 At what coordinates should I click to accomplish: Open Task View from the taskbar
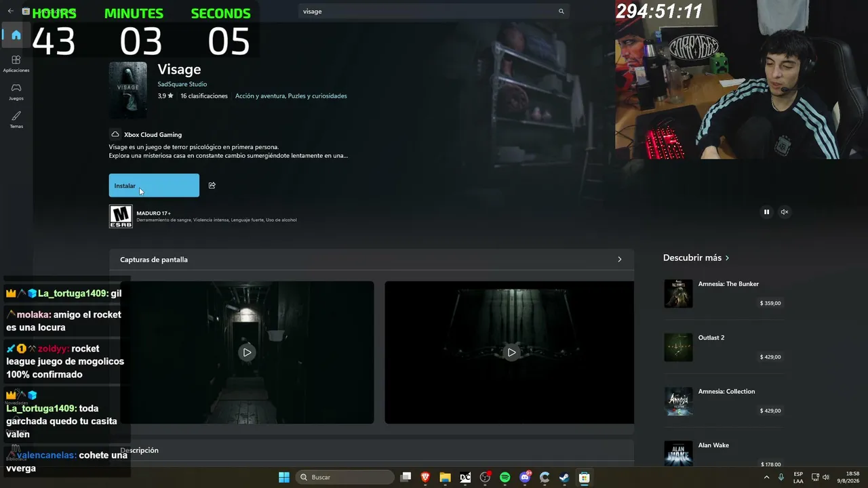pos(406,477)
